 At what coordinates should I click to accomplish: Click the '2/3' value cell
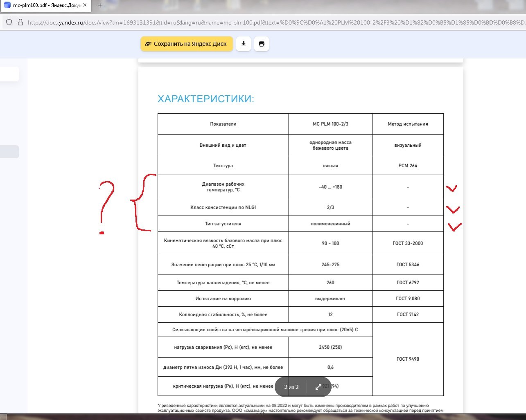tap(330, 207)
